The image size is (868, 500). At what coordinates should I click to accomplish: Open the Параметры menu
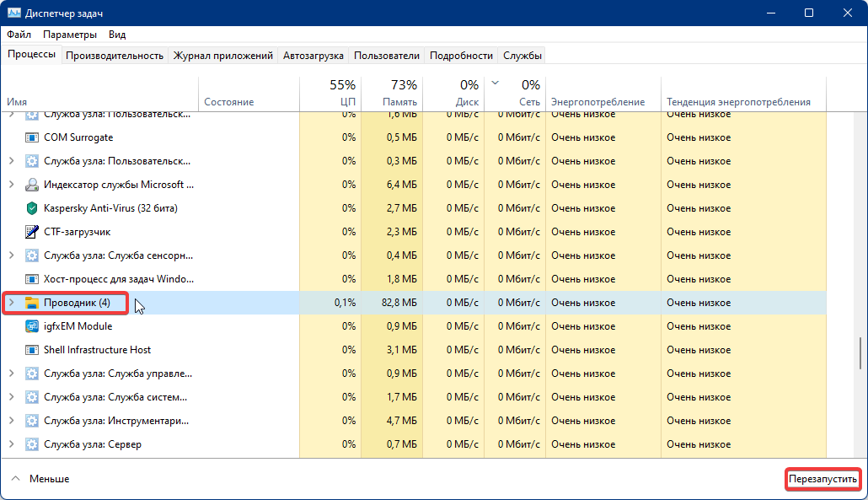point(70,35)
